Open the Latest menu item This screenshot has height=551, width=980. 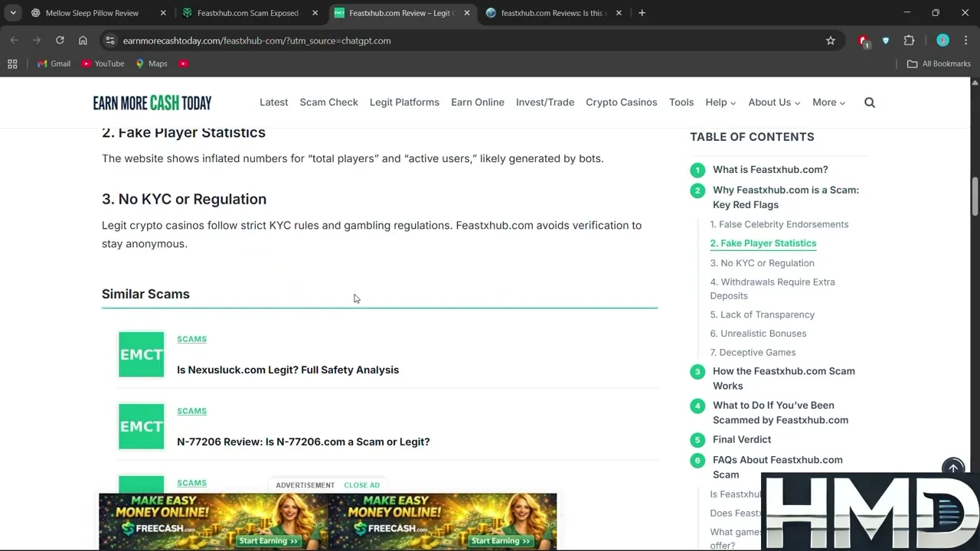click(273, 103)
